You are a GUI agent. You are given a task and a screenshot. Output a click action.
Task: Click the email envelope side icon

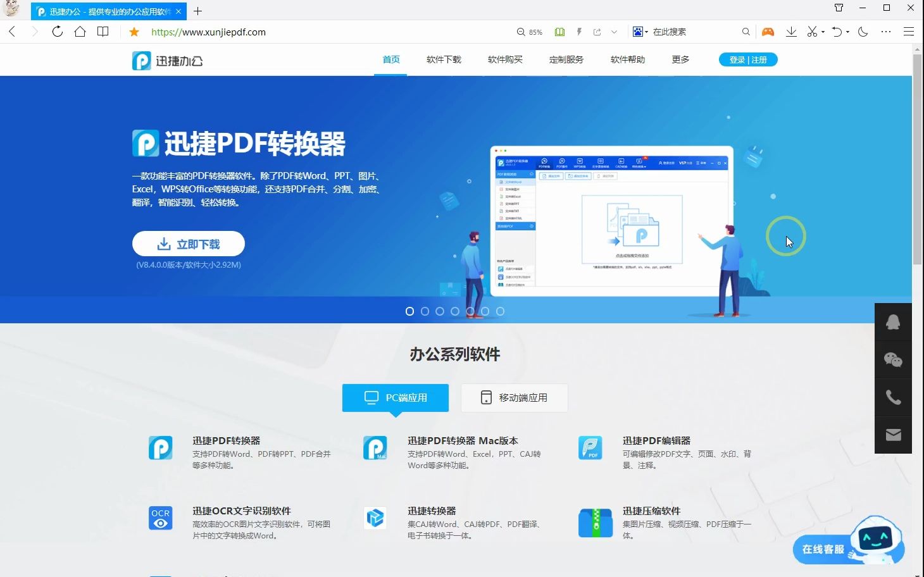click(x=893, y=435)
